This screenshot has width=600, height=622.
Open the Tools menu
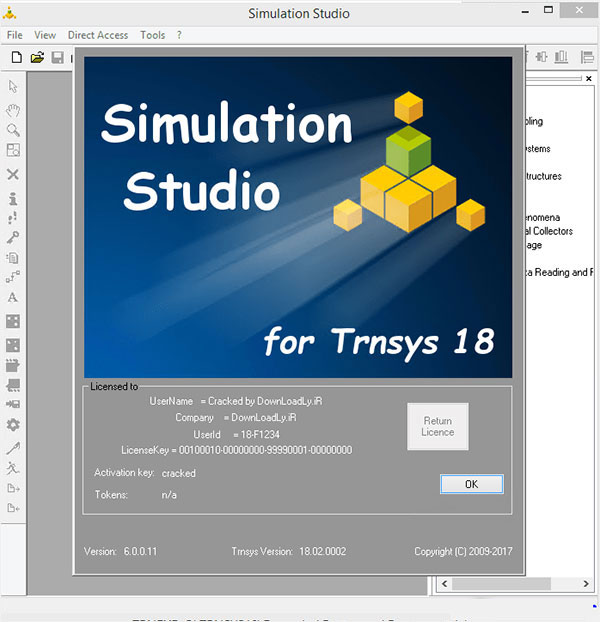pyautogui.click(x=153, y=35)
